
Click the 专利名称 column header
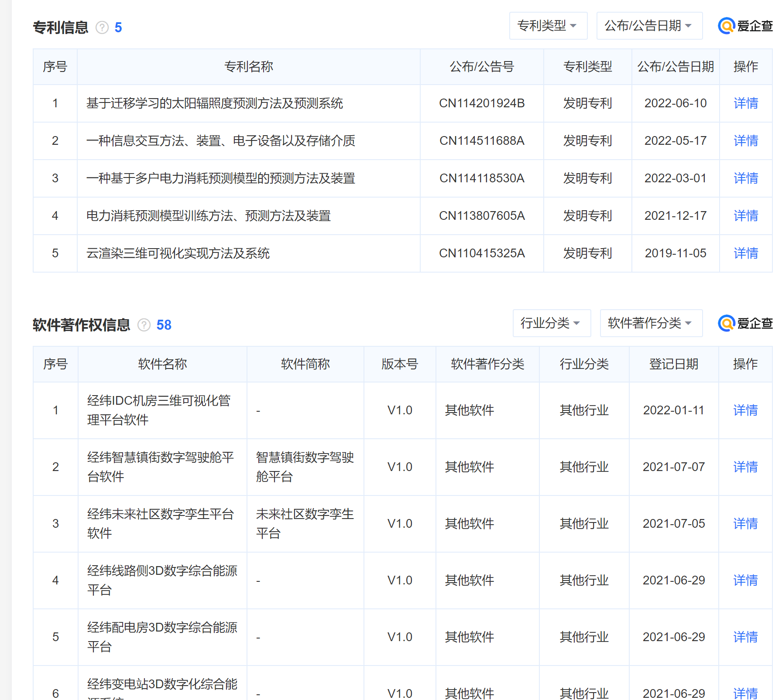click(x=249, y=67)
